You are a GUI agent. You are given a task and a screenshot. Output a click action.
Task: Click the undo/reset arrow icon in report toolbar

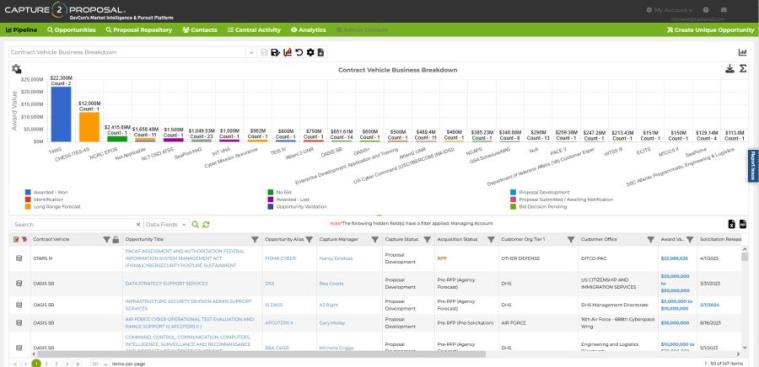click(x=299, y=52)
